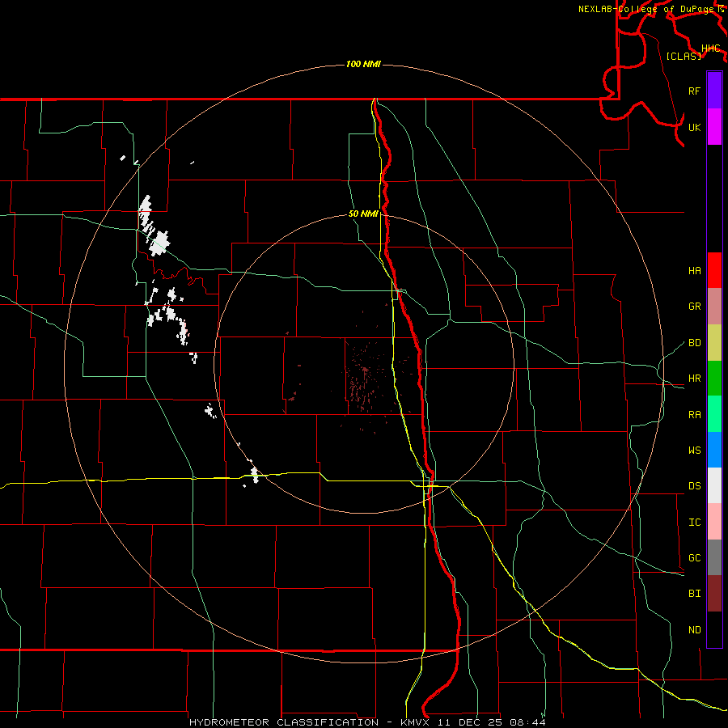Select the GC gray legend swatch
The height and width of the screenshot is (728, 728).
pos(714,557)
